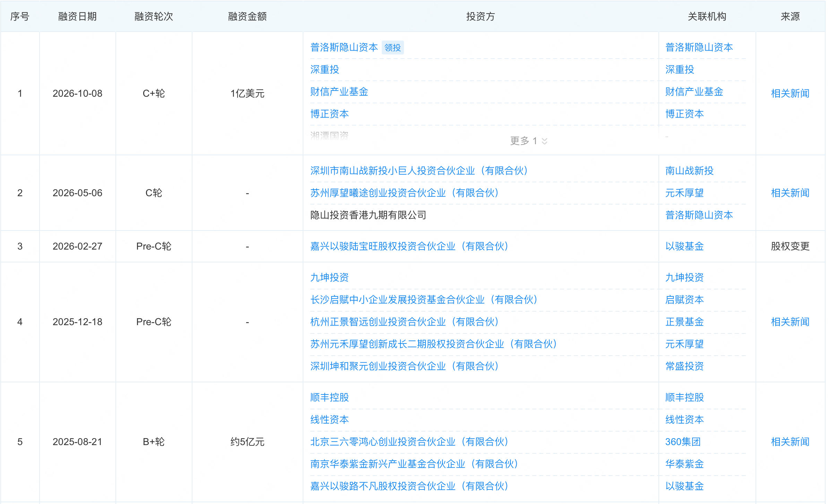Open 嘉兴以骏陆宝旺股权投资合伙企业 investor link
The height and width of the screenshot is (504, 828).
409,246
